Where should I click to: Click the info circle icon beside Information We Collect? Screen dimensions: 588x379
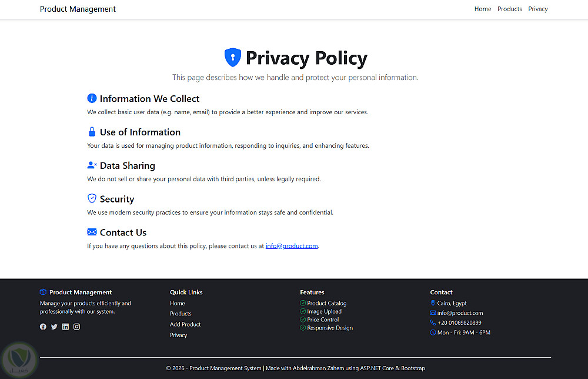click(x=92, y=98)
